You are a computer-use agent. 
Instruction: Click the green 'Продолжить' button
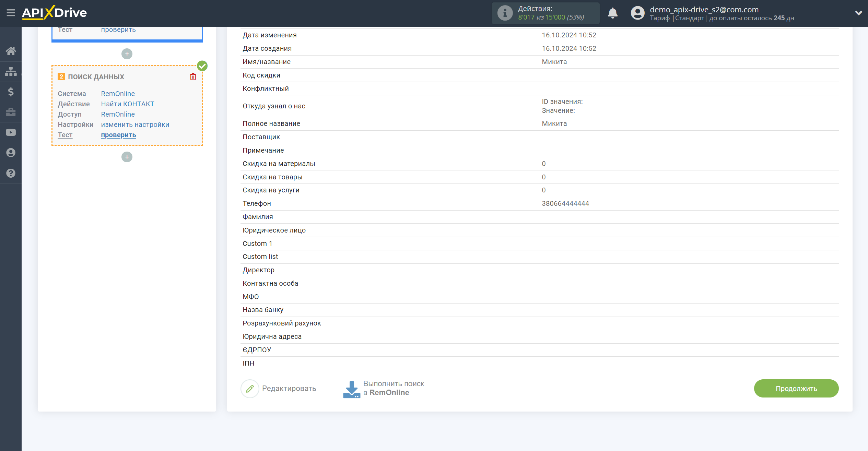pos(796,389)
